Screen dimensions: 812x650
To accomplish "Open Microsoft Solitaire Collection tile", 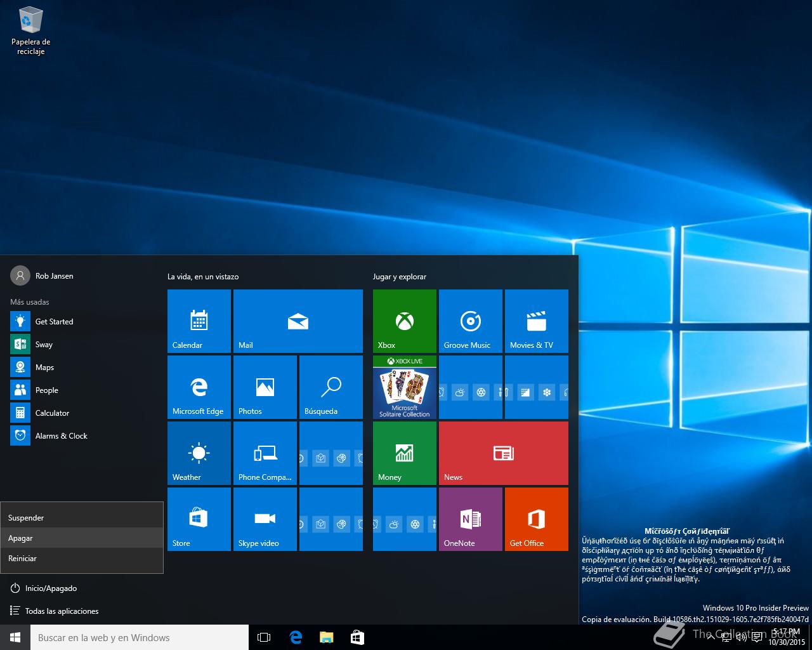I will pyautogui.click(x=405, y=387).
